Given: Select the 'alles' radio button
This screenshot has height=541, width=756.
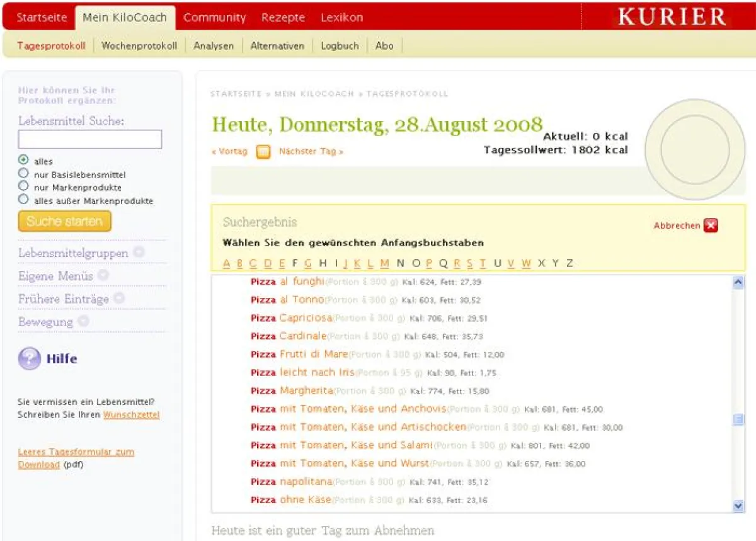Looking at the screenshot, I should click(x=24, y=160).
